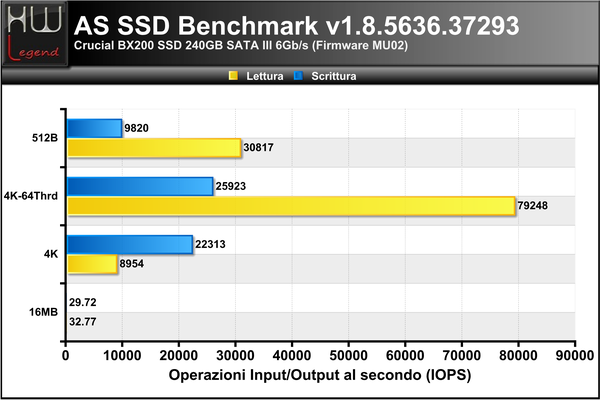Click the 10000 x-axis tick label

(x=122, y=356)
